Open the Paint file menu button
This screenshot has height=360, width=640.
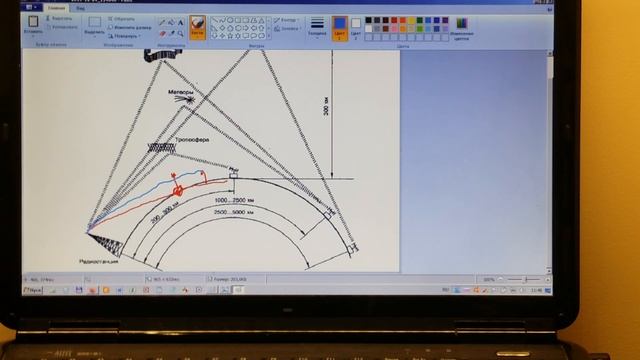coord(32,7)
